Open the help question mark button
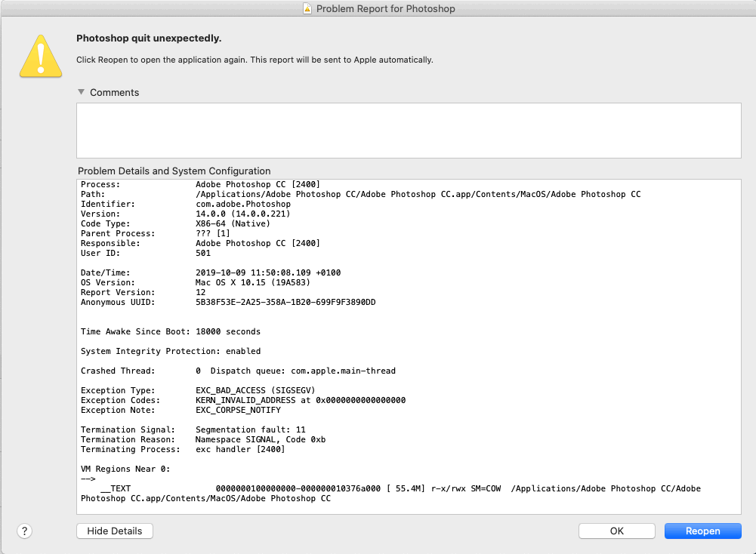 (25, 531)
